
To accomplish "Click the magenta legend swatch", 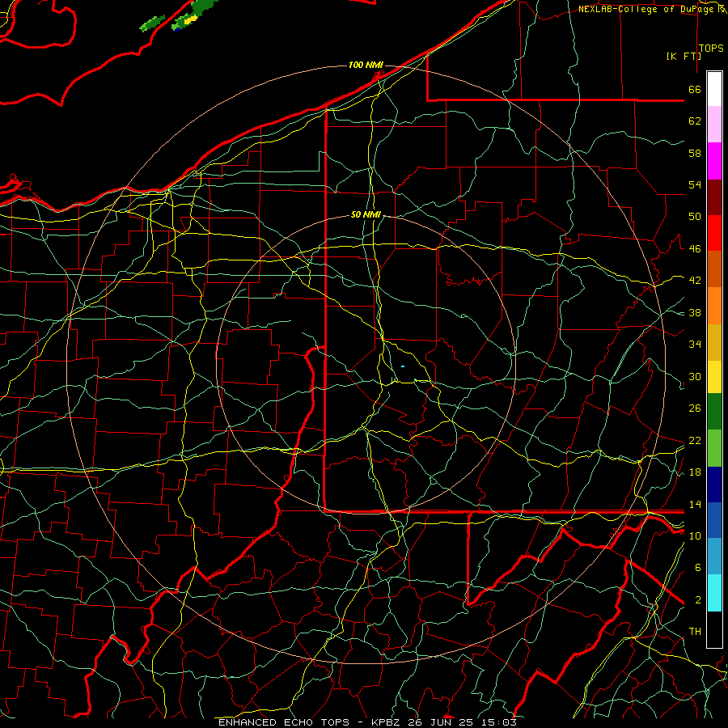I will (x=714, y=161).
